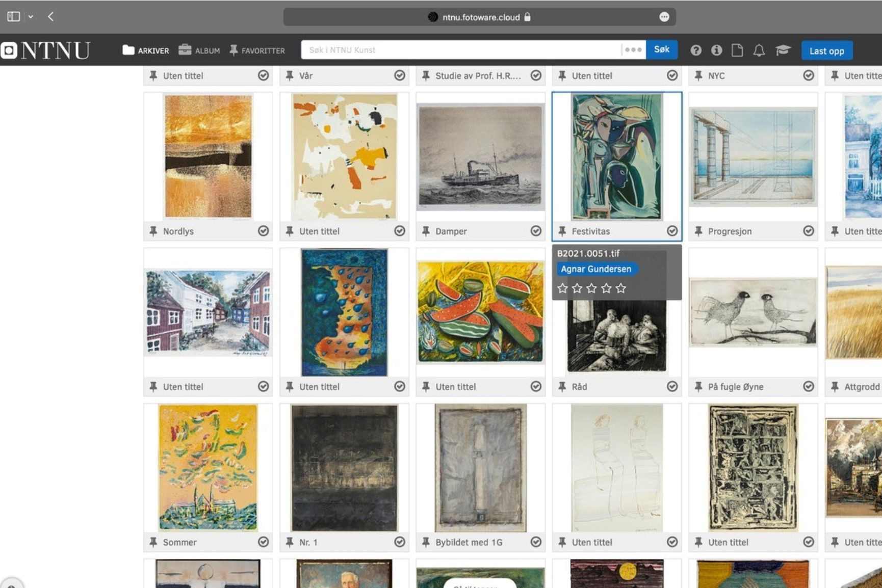Open the Progresjon thumbnail
Viewport: 882px width, 588px height.
[x=753, y=157]
